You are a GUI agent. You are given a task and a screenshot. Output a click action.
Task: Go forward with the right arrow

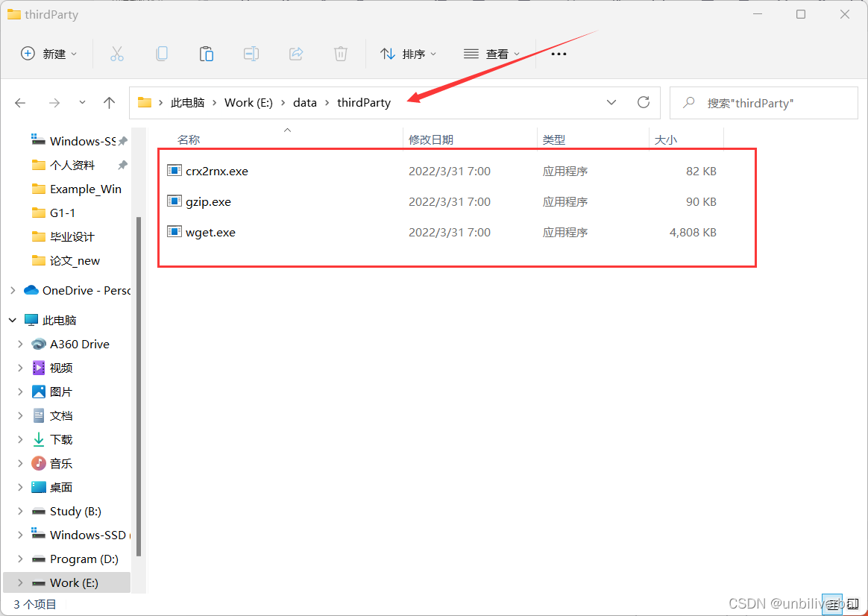point(54,103)
